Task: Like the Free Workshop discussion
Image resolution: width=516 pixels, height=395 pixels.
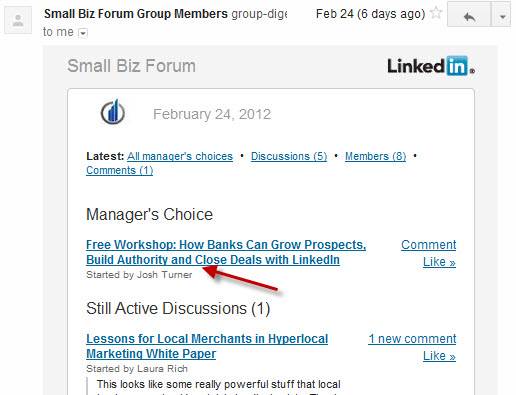Action: coord(439,262)
